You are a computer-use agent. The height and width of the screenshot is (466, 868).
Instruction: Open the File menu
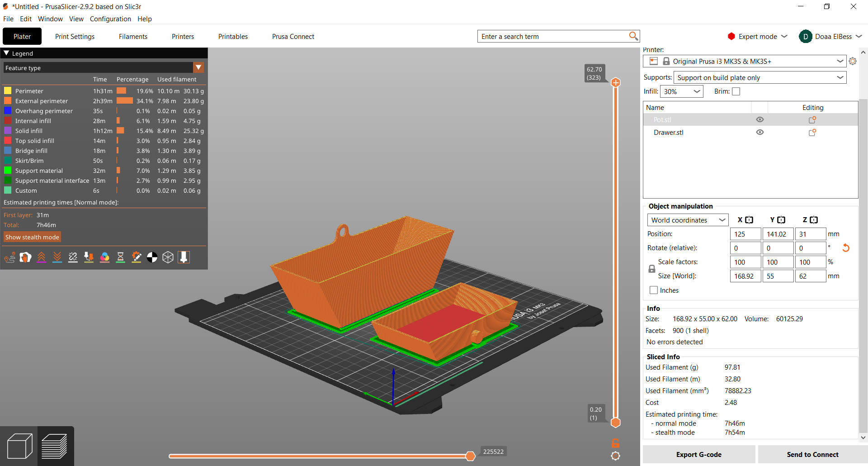click(8, 19)
